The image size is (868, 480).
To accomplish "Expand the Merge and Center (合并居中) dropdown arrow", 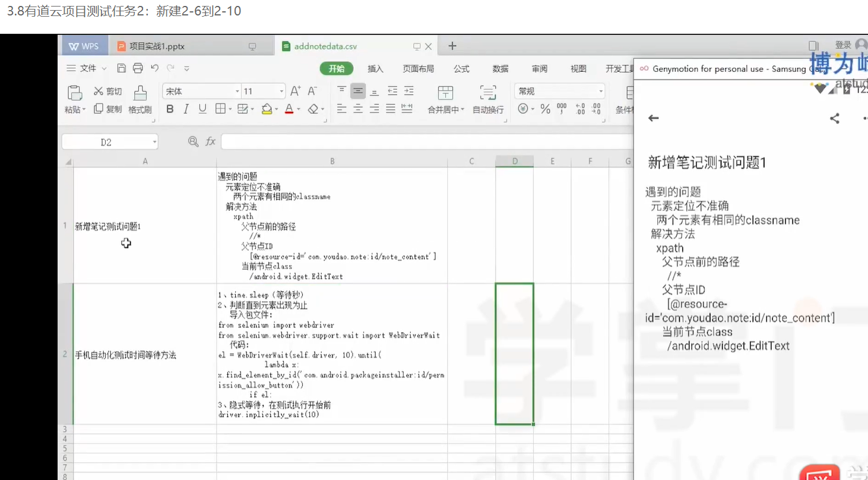I will pos(462,110).
